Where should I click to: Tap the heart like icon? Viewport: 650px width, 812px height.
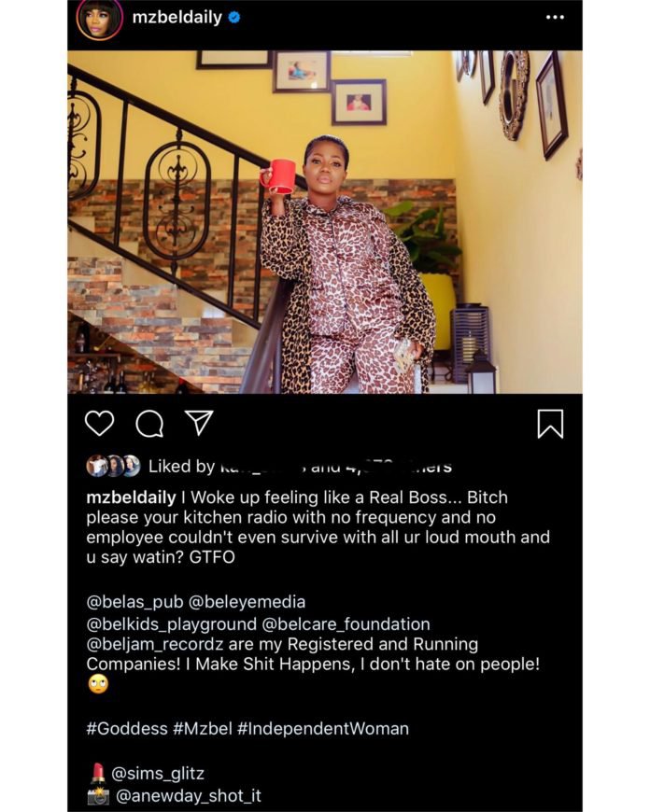click(100, 423)
